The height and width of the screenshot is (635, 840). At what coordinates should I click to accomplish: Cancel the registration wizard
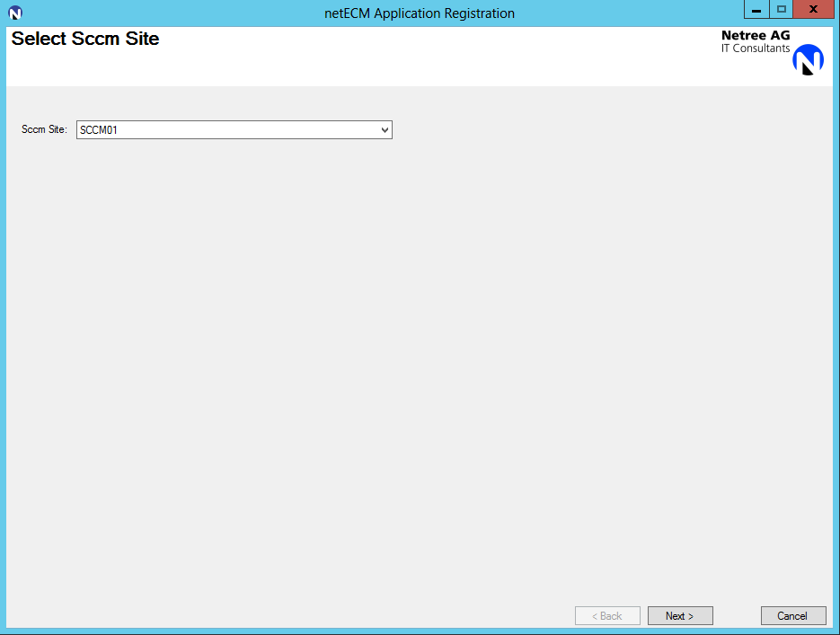[x=792, y=616]
